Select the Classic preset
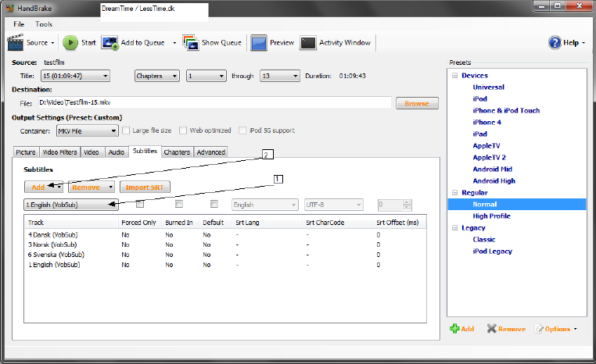This screenshot has width=596, height=364. [x=484, y=240]
